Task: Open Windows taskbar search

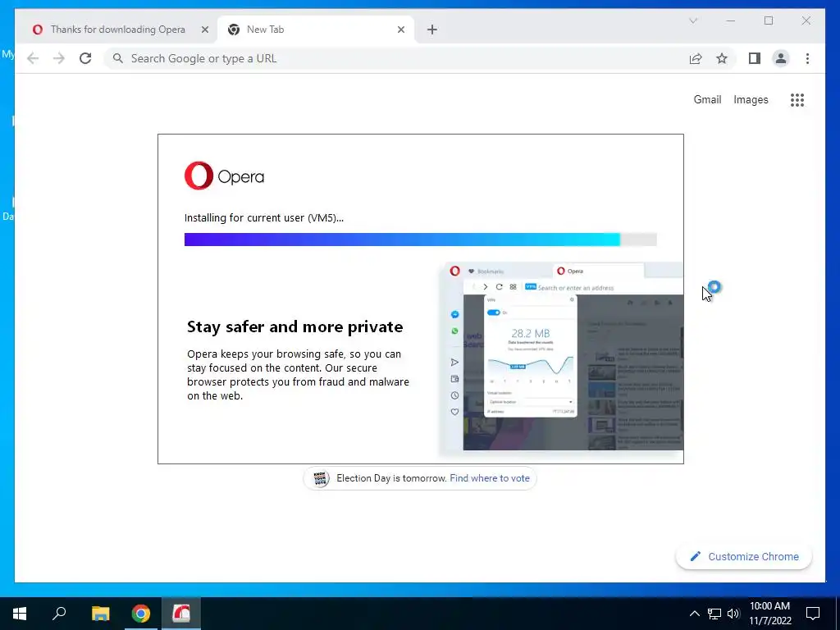Action: click(59, 614)
